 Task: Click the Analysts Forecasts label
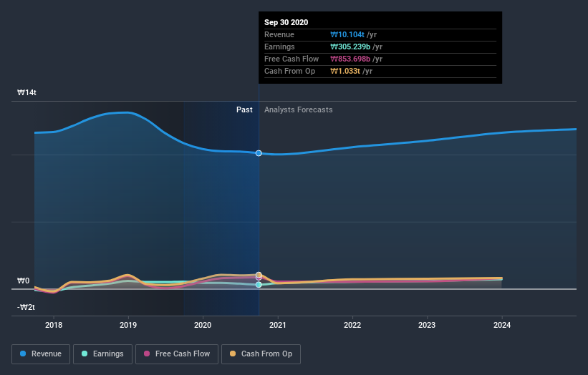tap(299, 109)
